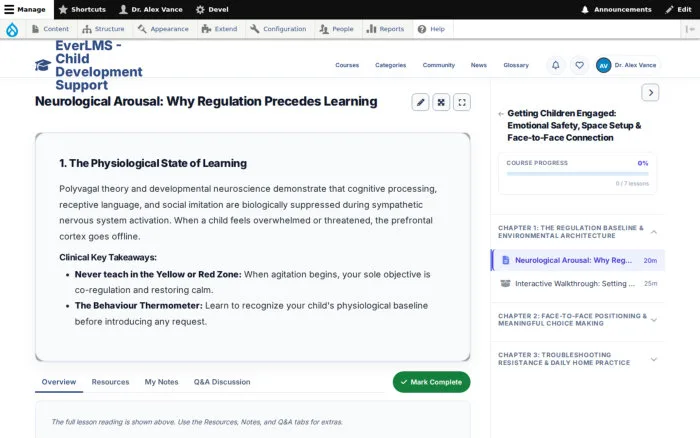
Task: Switch to the My Notes tab
Action: 161,382
